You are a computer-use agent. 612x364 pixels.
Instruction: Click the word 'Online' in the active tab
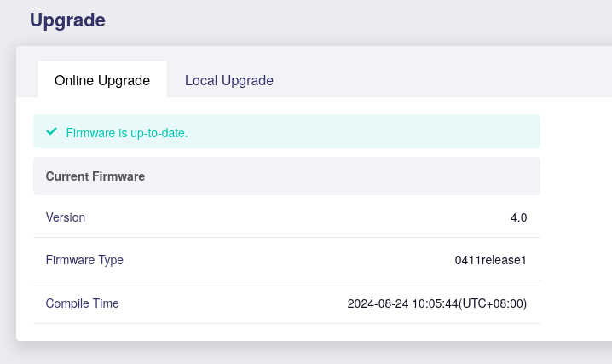73,80
